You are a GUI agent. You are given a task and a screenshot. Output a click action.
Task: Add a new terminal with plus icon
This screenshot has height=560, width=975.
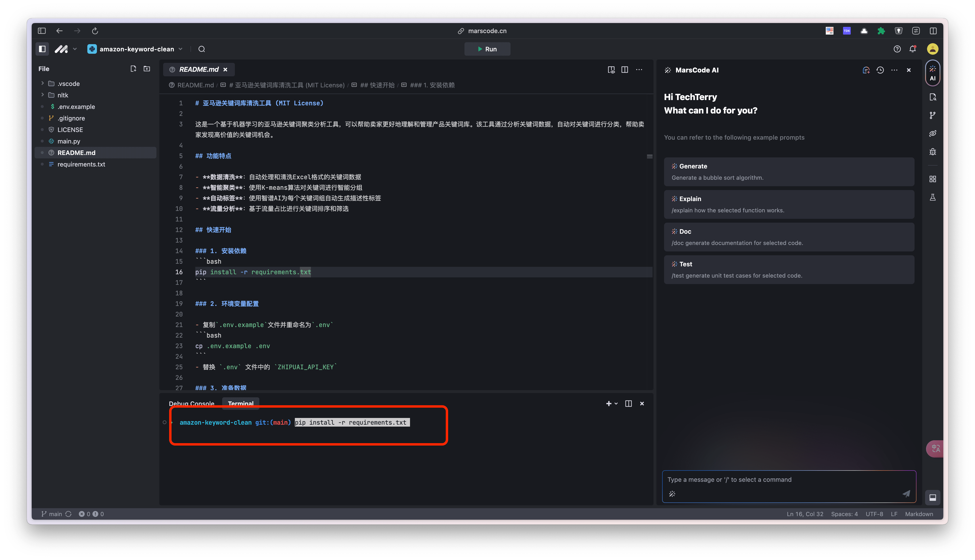(x=609, y=404)
